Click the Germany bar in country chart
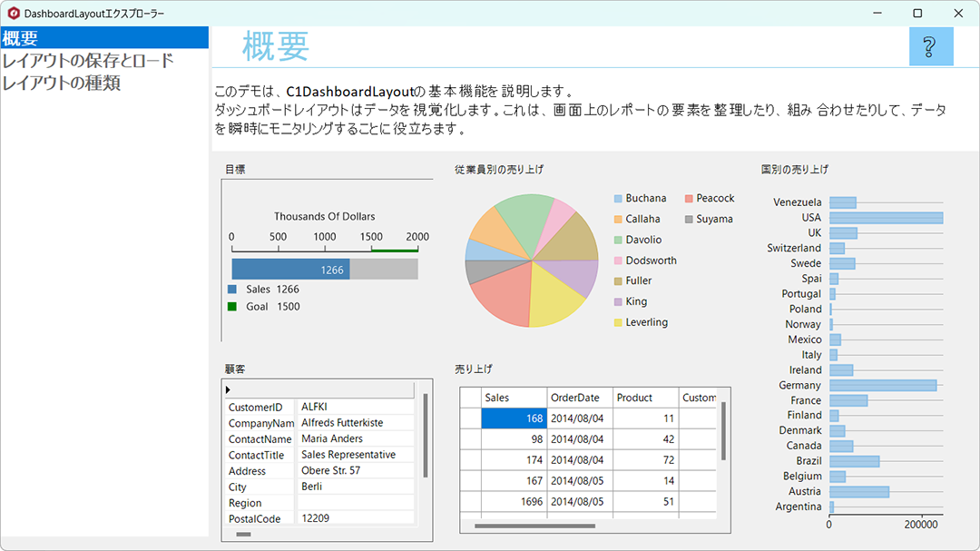Screen dimensions: 980x551 pos(883,385)
